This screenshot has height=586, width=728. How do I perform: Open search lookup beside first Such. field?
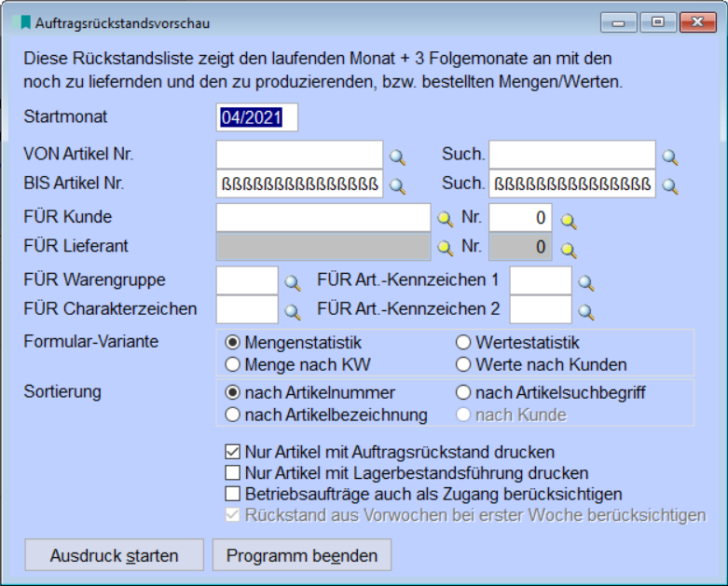click(670, 157)
